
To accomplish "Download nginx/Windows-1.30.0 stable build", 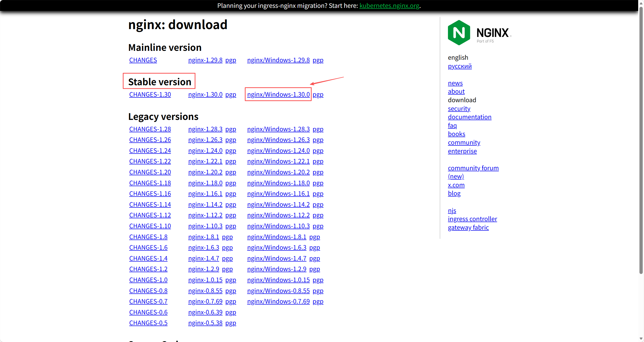I will (278, 94).
